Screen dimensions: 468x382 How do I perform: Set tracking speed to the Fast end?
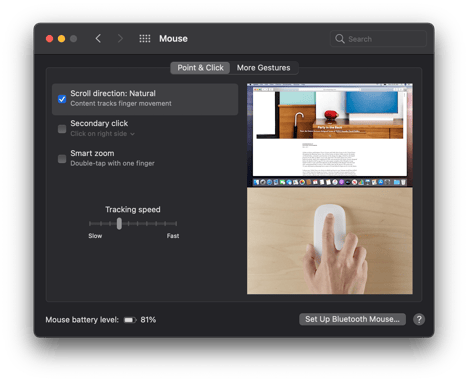click(176, 224)
